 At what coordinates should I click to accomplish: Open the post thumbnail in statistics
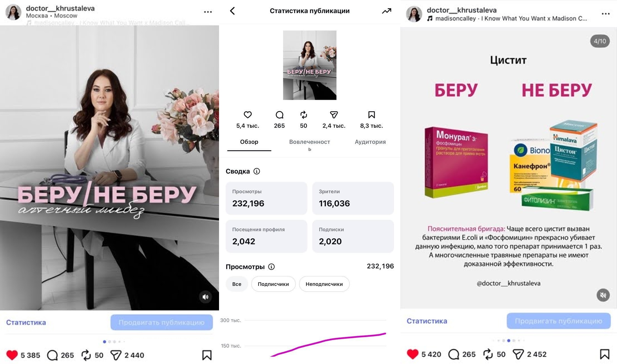tap(309, 65)
